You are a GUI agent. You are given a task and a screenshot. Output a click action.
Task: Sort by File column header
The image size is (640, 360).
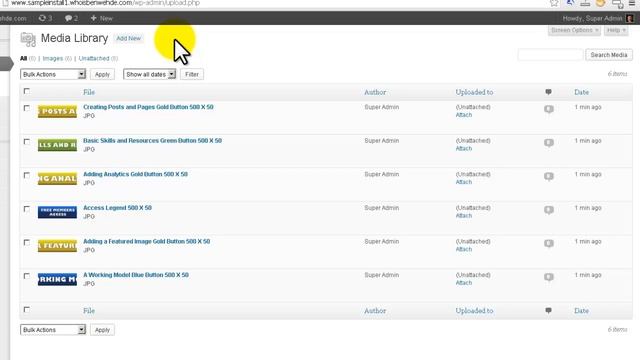[x=89, y=92]
